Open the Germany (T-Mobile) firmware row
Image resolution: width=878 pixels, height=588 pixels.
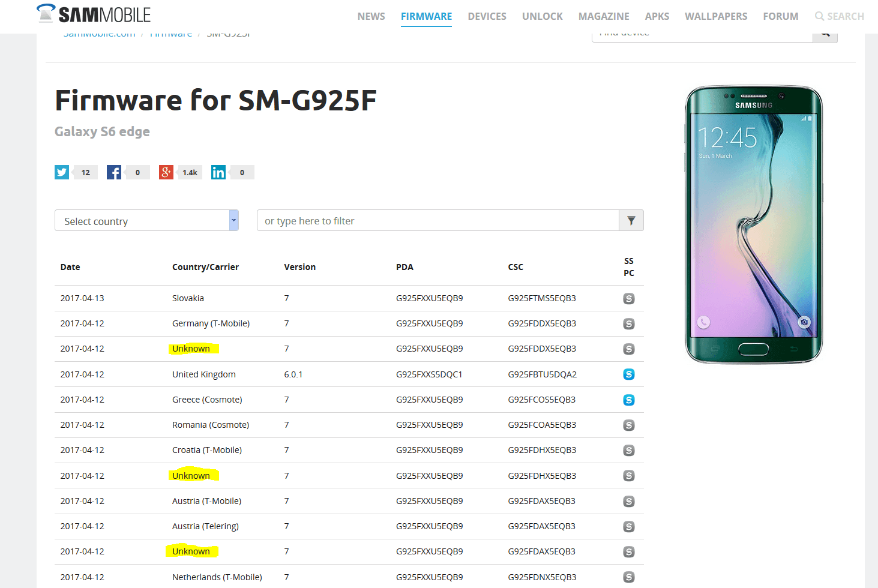349,323
